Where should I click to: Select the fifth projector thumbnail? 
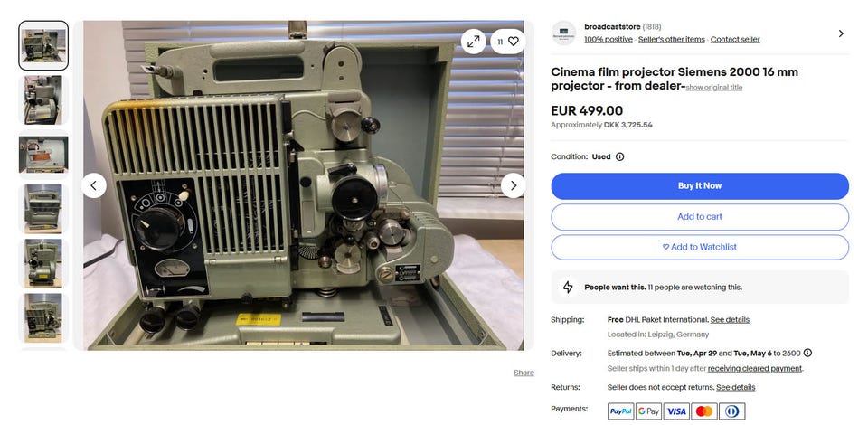43,263
